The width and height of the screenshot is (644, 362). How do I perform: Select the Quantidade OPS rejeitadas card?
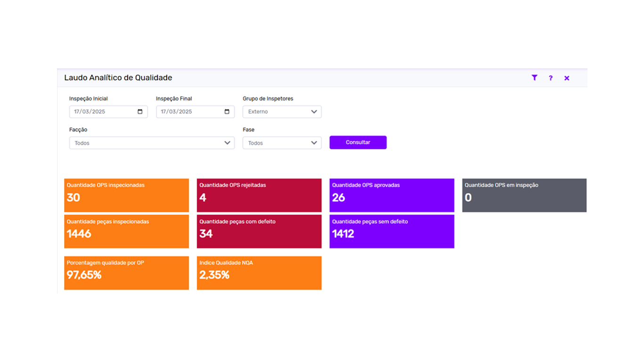pyautogui.click(x=259, y=195)
